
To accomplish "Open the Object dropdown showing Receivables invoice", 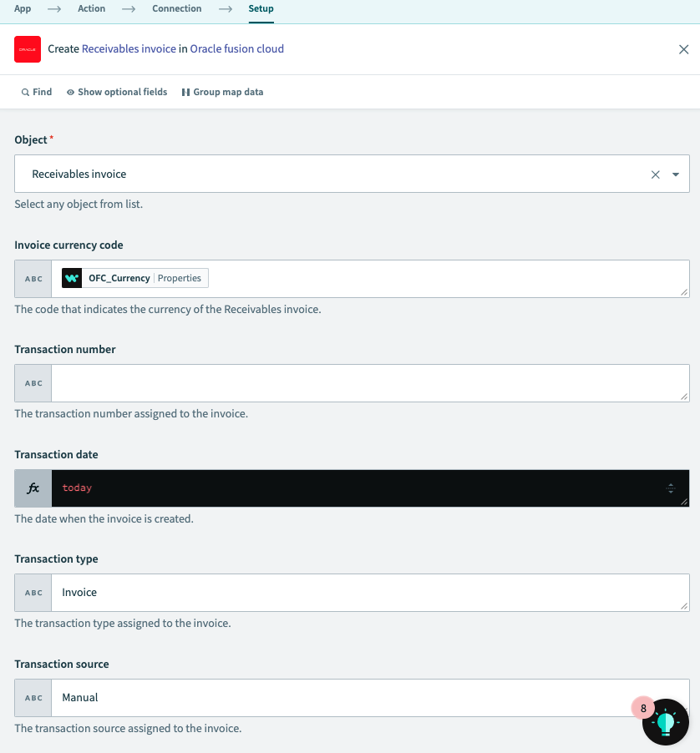I will (x=677, y=174).
